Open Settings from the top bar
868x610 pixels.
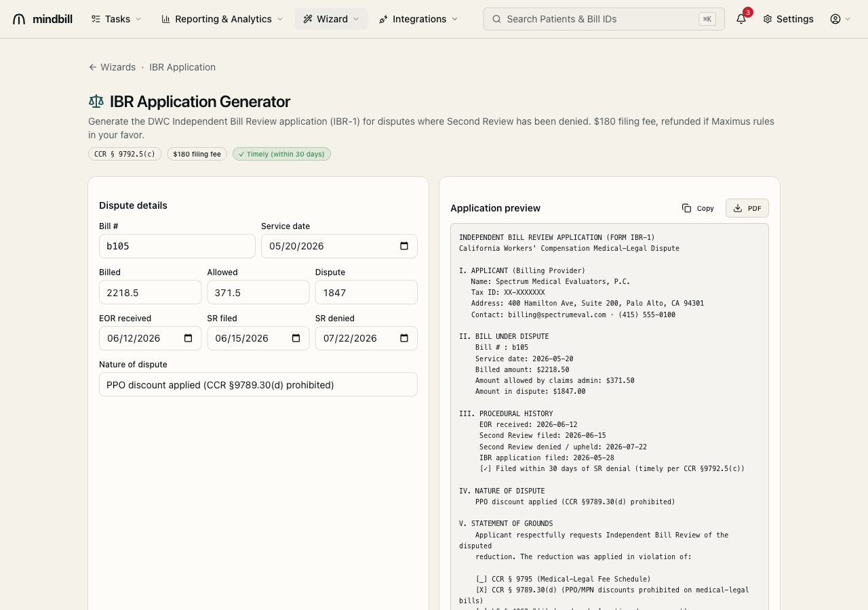coord(788,19)
